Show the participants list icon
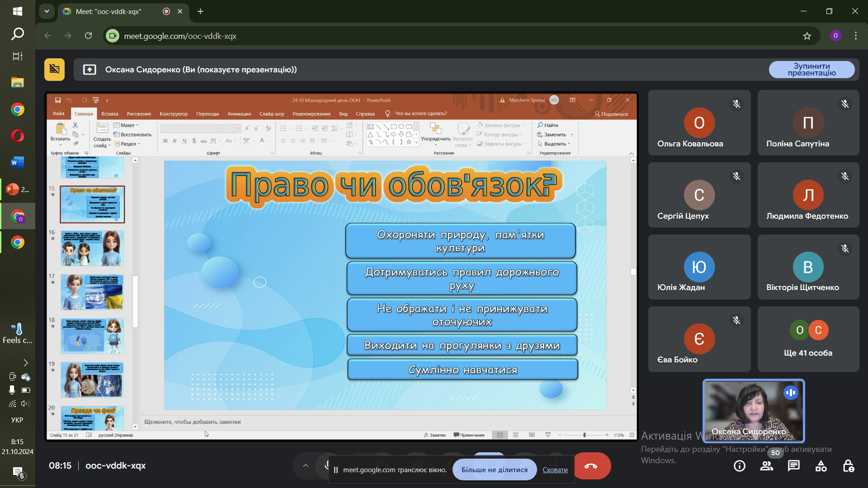This screenshot has width=868, height=488. tap(767, 466)
